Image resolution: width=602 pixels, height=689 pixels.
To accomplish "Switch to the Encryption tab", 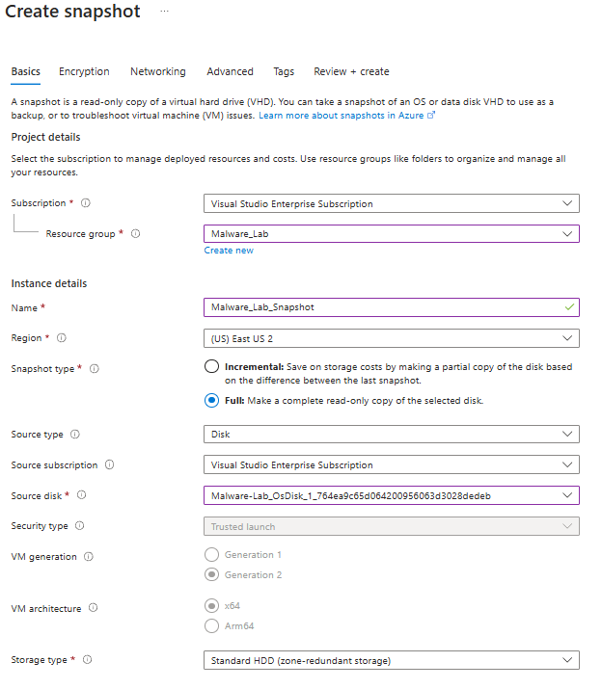I will coord(84,72).
